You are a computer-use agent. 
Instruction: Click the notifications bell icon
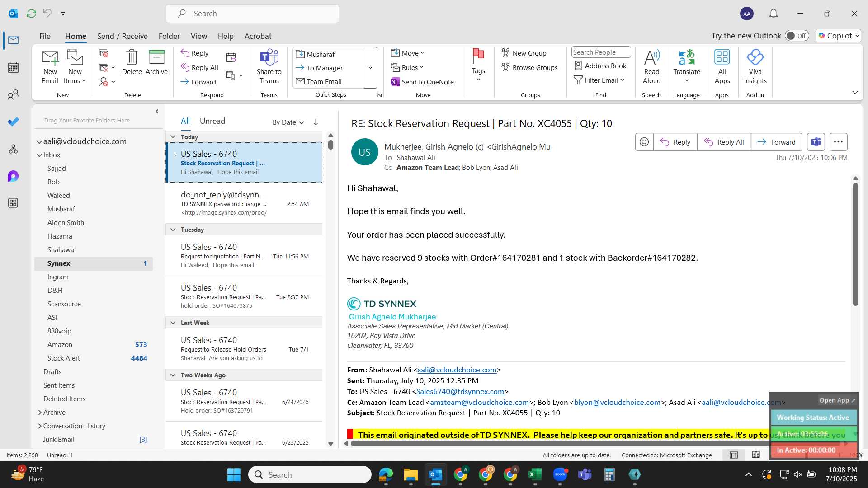point(774,14)
